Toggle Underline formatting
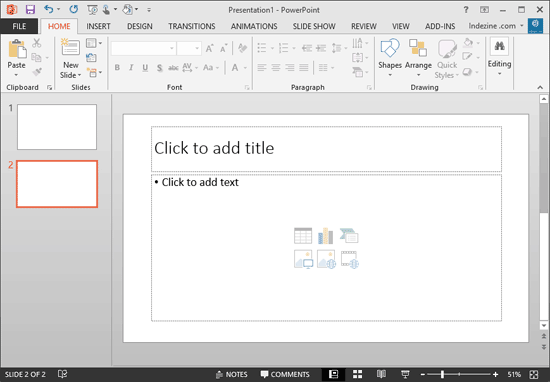Viewport: 550px width, 382px height. [145, 67]
